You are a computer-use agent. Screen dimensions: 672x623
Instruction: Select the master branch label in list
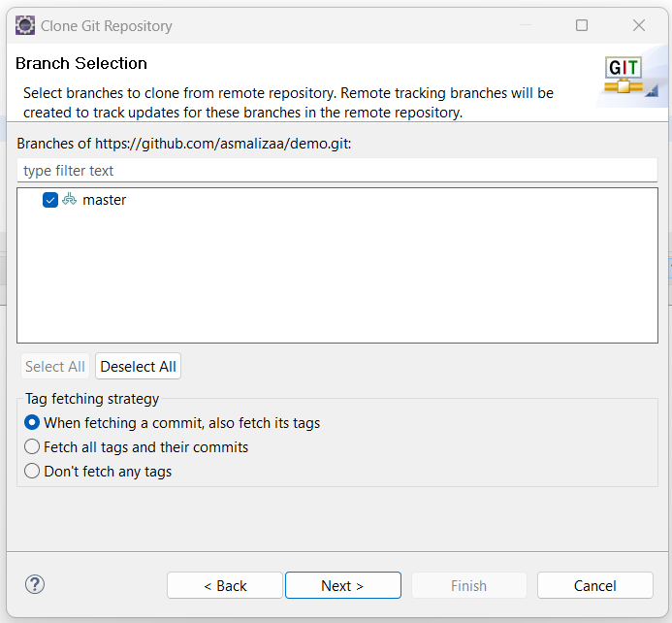pyautogui.click(x=105, y=200)
